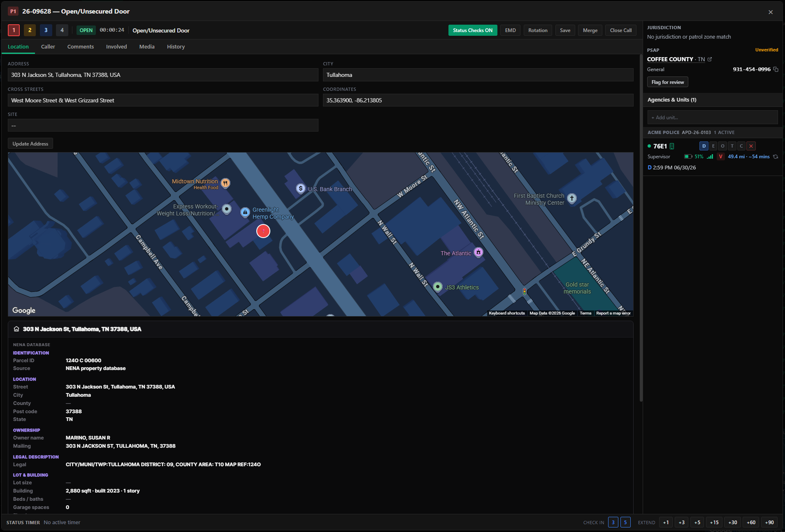The image size is (785, 532).
Task: Open Coffee County PSAP external link icon
Action: pos(710,59)
